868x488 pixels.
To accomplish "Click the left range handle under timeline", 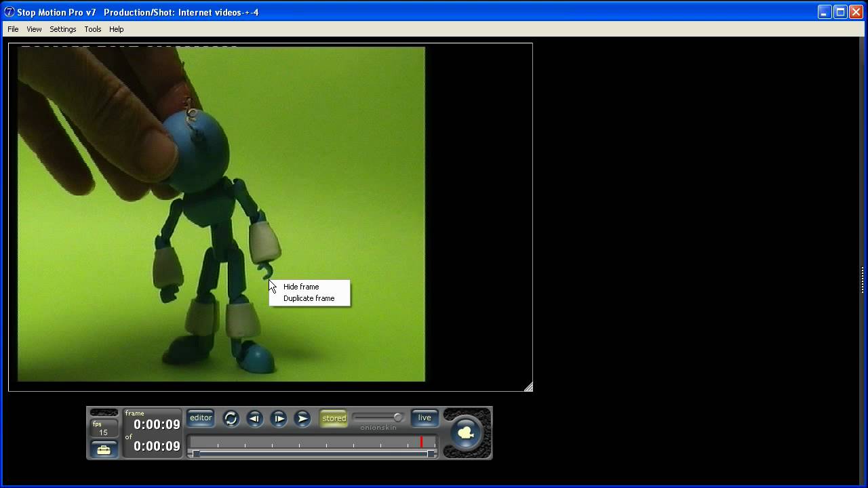I will click(196, 453).
